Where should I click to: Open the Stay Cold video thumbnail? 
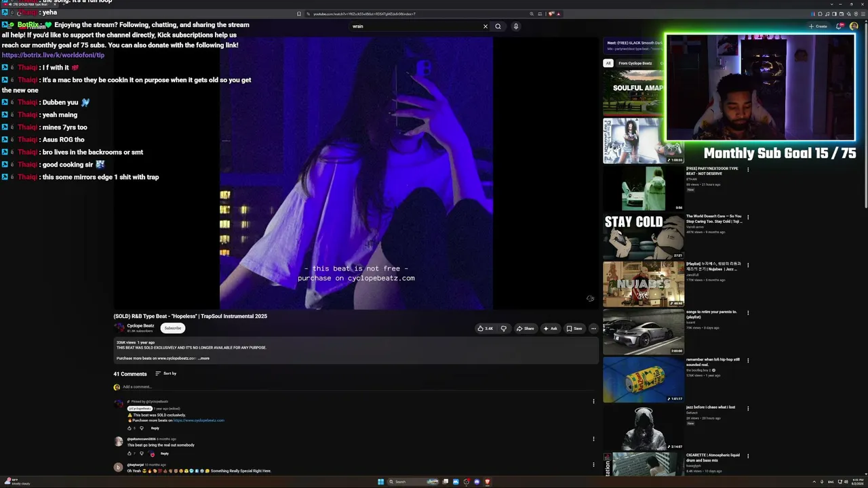[x=644, y=237]
